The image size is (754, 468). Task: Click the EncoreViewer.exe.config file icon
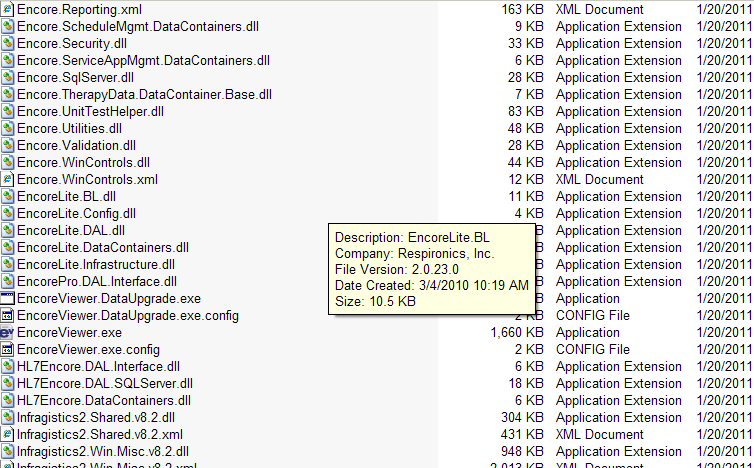[7, 349]
